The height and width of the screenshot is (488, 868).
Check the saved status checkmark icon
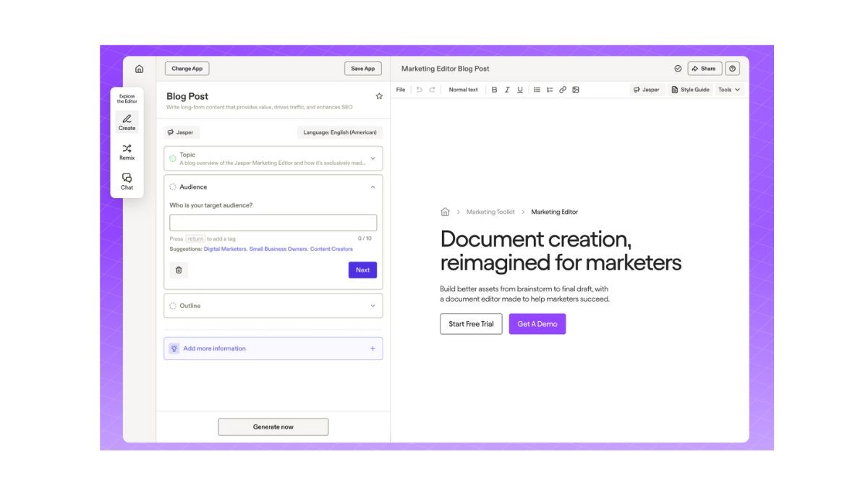pos(678,69)
